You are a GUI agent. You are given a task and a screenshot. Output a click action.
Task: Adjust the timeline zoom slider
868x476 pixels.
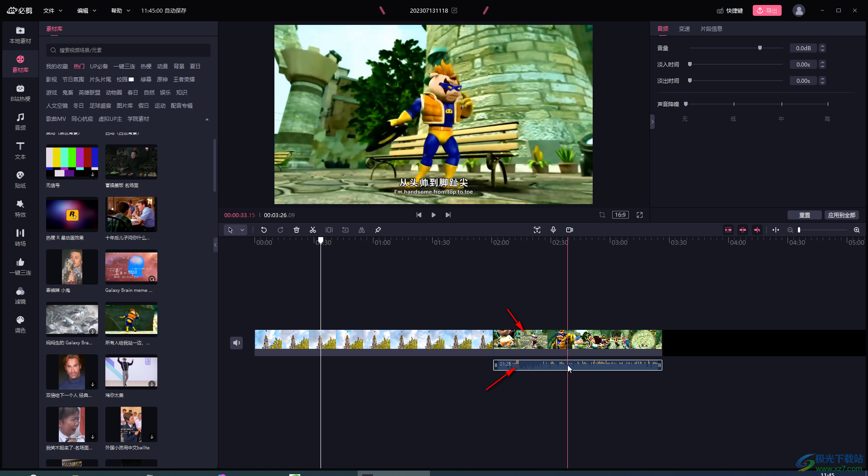point(823,230)
